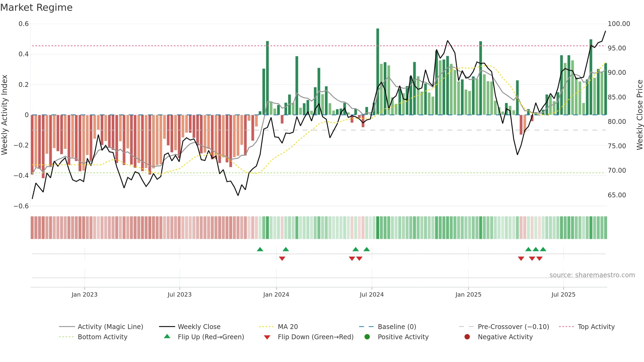Click the Negative Activity red dot legend icon
This screenshot has height=362, width=644.
click(467, 337)
